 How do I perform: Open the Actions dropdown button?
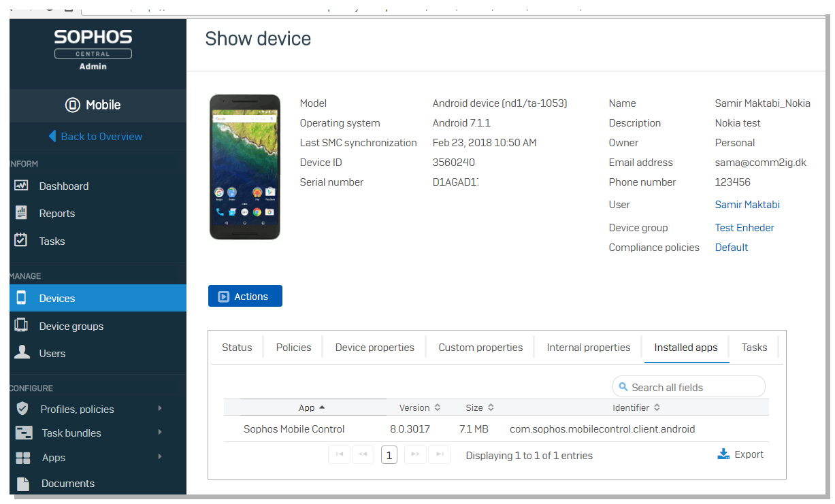245,297
